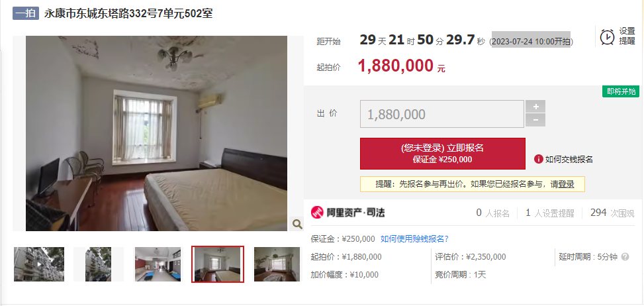This screenshot has width=644, height=306.
Task: Play the building video thumbnail
Action: (39, 264)
